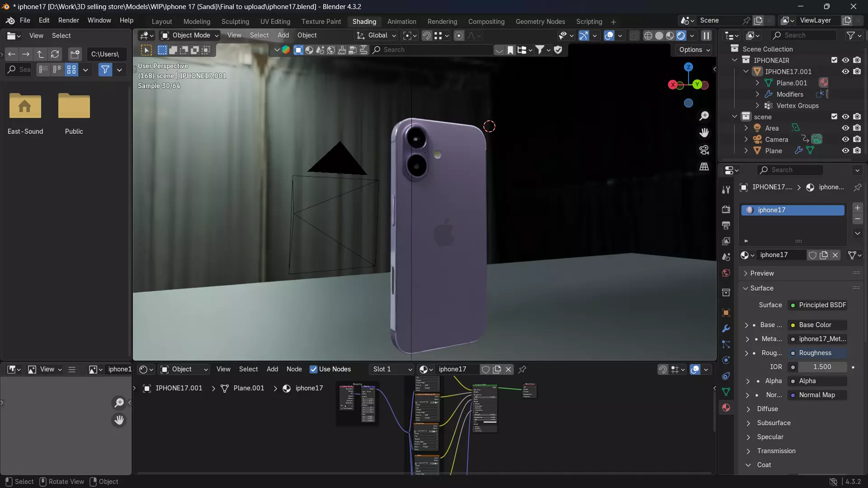Create new folder in file browser
The width and height of the screenshot is (868, 488).
75,54
